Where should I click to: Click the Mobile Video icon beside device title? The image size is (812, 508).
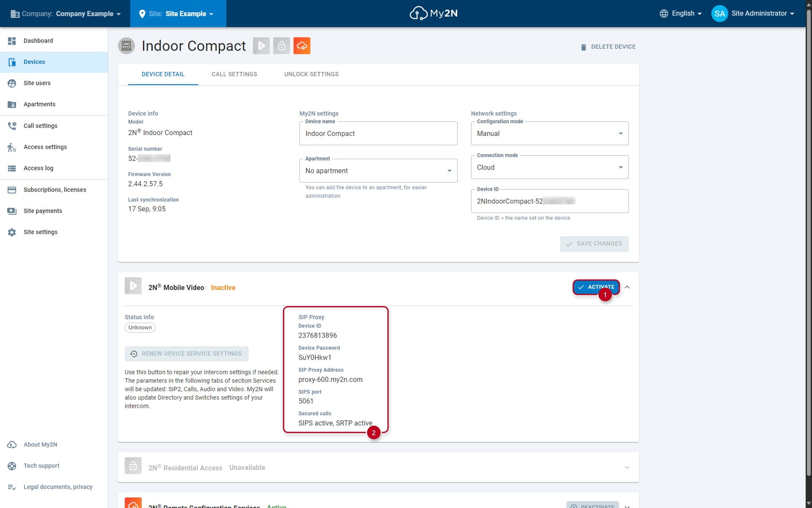click(261, 46)
